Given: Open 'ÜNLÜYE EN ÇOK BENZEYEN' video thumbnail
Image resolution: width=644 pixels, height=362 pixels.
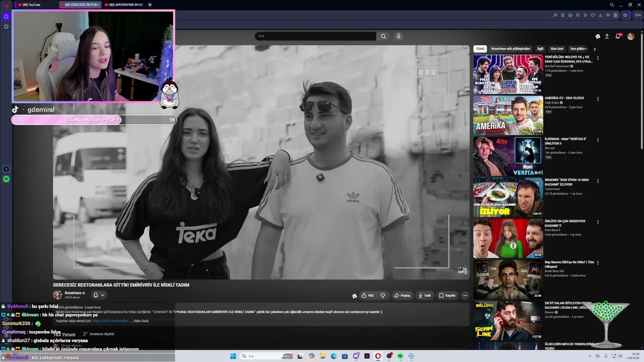Looking at the screenshot, I should pos(508,238).
